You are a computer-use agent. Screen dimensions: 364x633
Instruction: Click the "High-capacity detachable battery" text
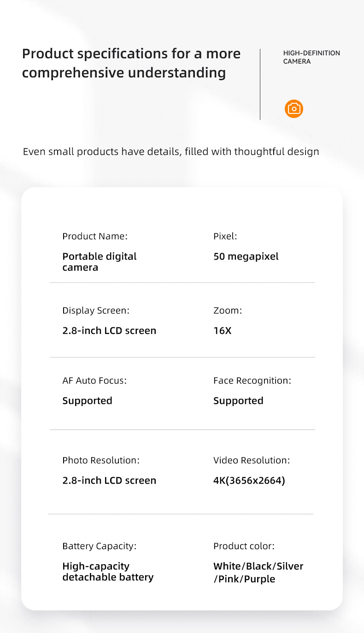[108, 572]
